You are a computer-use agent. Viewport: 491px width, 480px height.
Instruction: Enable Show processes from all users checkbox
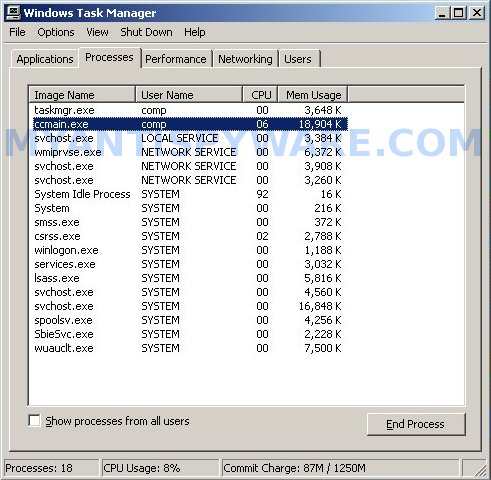[35, 421]
